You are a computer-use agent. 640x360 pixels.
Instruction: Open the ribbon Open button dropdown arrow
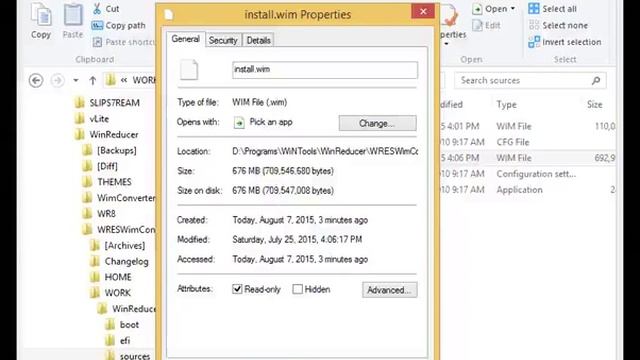pos(513,9)
